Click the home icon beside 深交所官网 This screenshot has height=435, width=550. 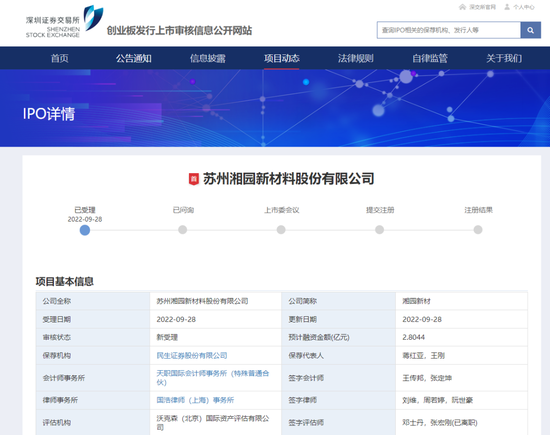tap(462, 7)
